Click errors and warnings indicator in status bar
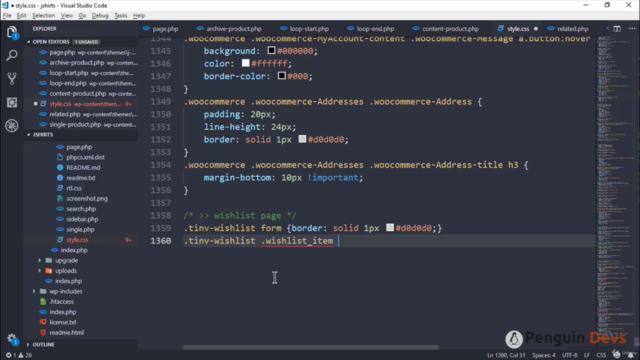The width and height of the screenshot is (640, 360). pyautogui.click(x=19, y=355)
